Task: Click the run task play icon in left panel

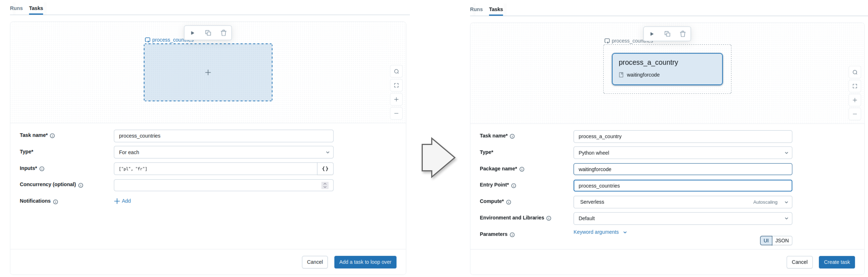Action: click(192, 33)
